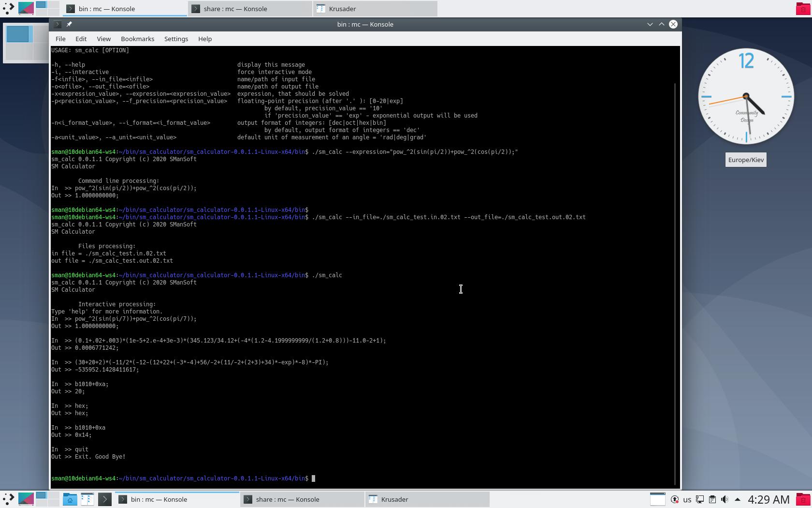Close the Konsole window

tap(673, 24)
